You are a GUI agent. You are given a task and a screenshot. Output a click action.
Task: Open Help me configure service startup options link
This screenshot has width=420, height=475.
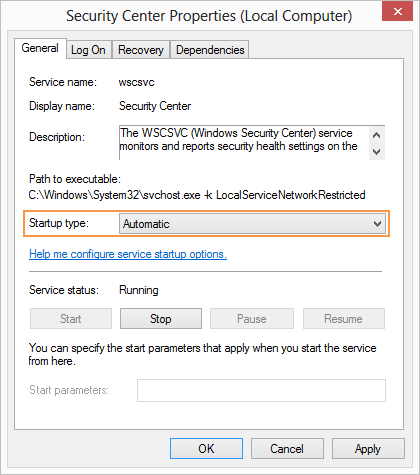[x=128, y=254]
